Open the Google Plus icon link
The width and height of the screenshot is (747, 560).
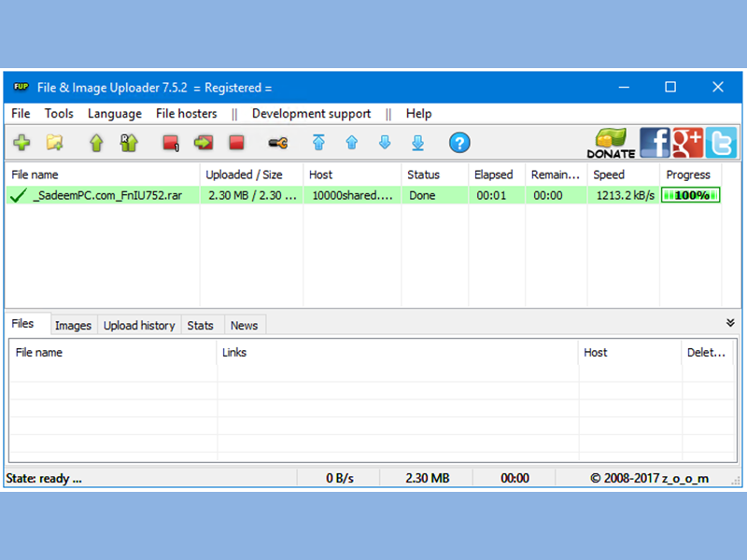[687, 143]
